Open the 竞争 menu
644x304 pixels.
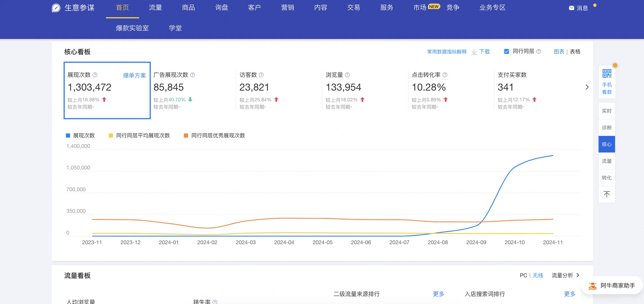click(x=453, y=8)
